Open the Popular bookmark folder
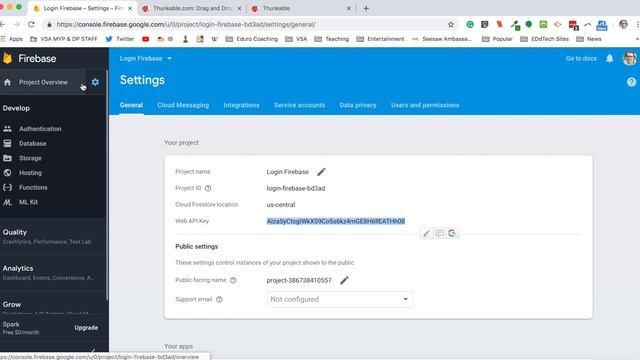640x360 pixels. pyautogui.click(x=497, y=39)
